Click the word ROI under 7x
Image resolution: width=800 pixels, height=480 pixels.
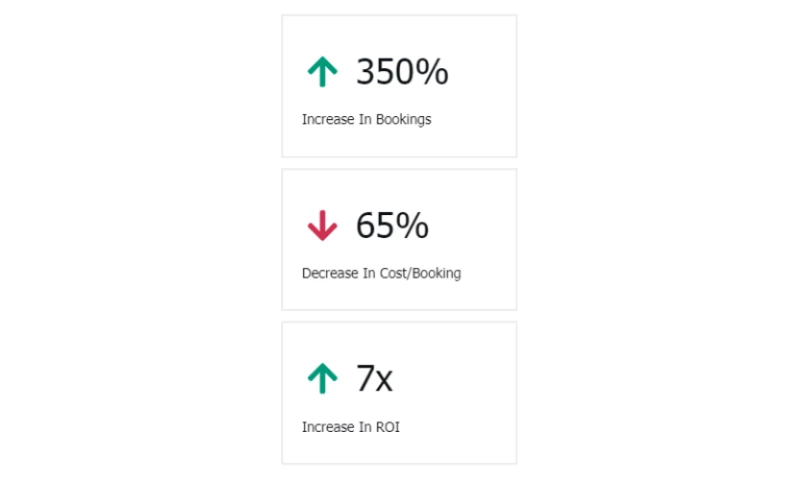388,427
